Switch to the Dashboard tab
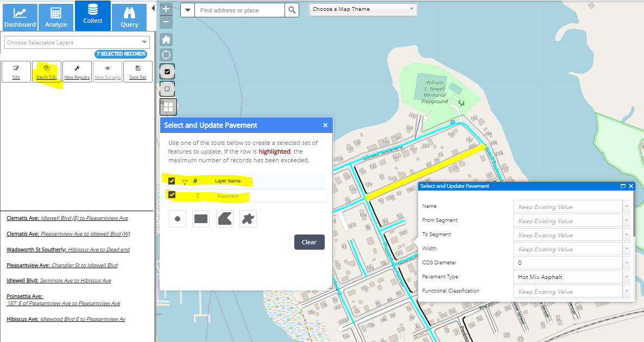The image size is (644, 342). [x=20, y=17]
